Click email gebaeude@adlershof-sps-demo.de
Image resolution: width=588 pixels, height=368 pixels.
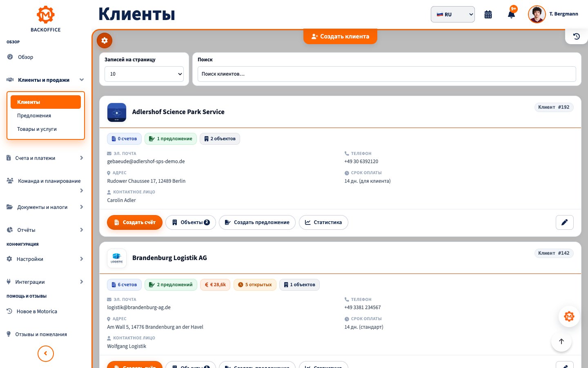point(146,162)
